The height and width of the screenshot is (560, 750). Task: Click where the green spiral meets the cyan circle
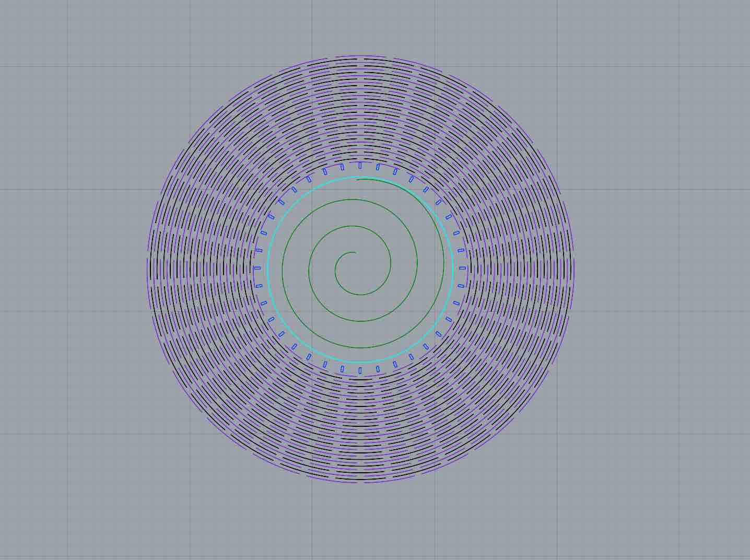358,179
